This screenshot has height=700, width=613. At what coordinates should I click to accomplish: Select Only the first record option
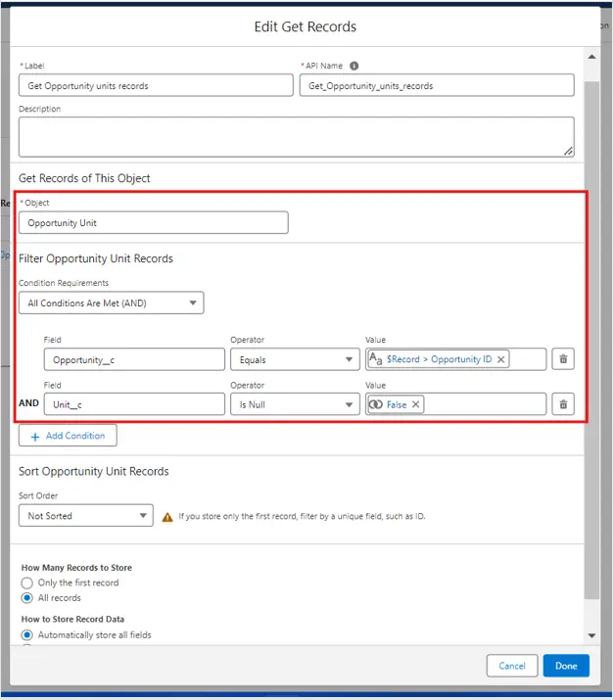pos(27,583)
